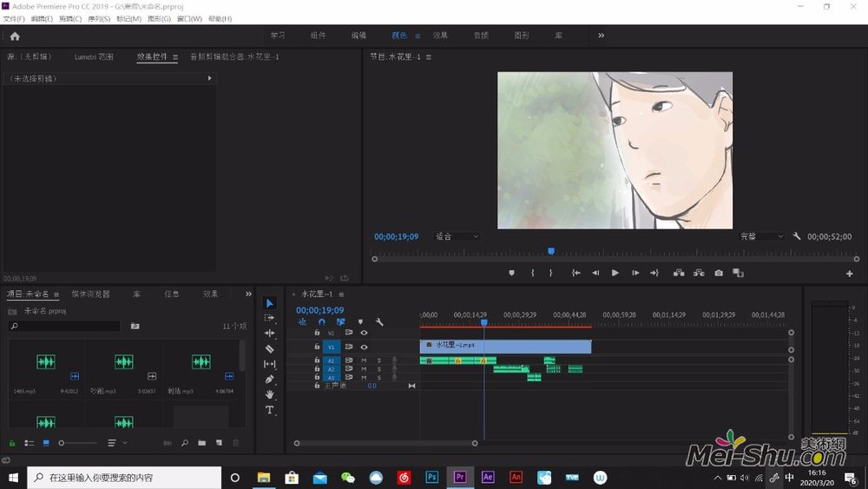Play the sequence in Program monitor

615,273
